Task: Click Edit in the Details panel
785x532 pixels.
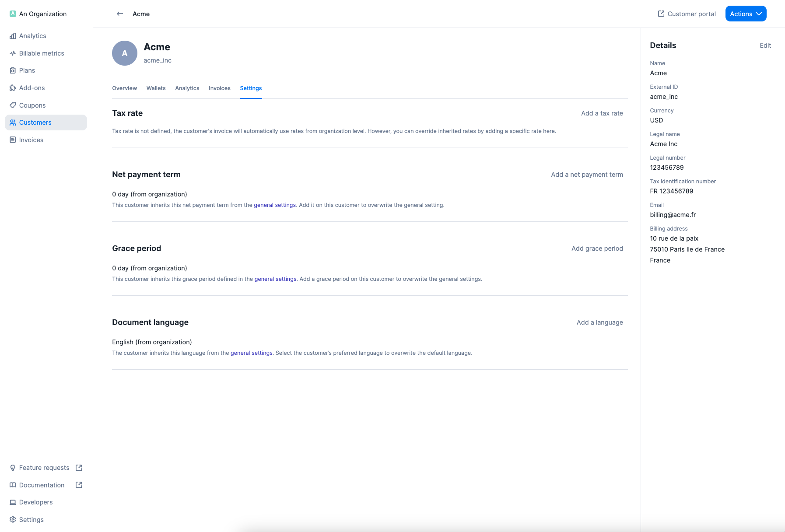Action: click(x=765, y=45)
